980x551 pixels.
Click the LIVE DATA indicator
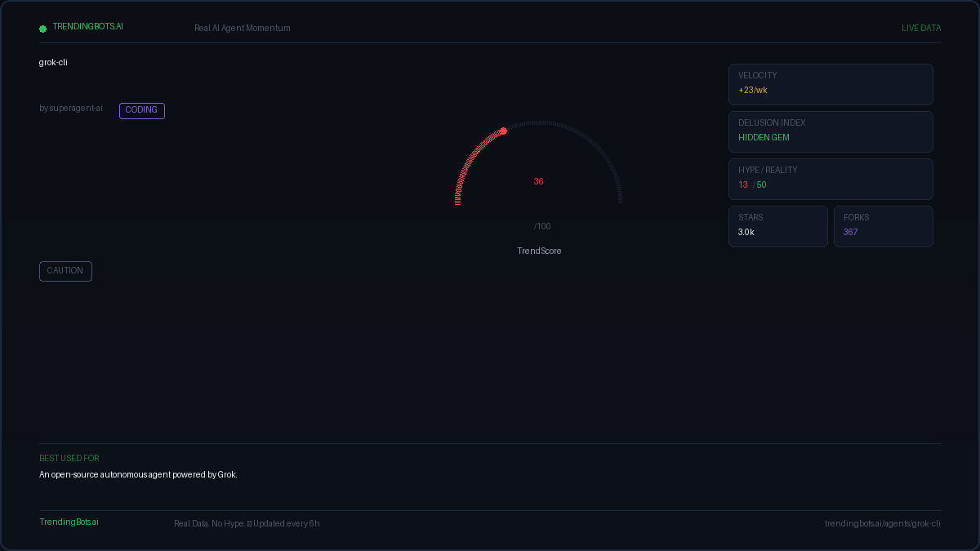pyautogui.click(x=921, y=29)
